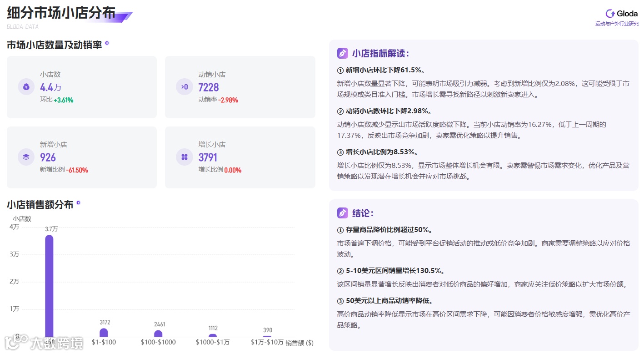Select the chart bar labeled 3172
The width and height of the screenshot is (644, 354).
(104, 333)
